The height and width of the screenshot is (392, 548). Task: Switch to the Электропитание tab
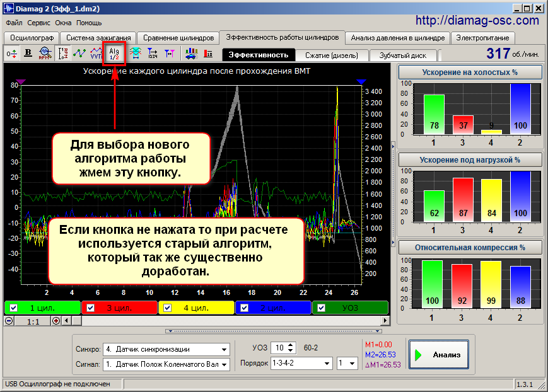pyautogui.click(x=482, y=38)
